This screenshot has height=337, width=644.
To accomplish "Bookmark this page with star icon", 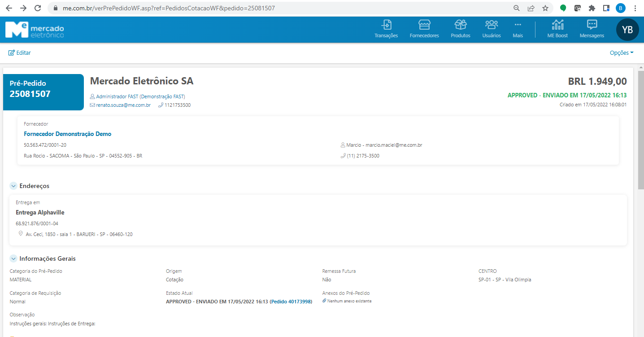I will 545,8.
